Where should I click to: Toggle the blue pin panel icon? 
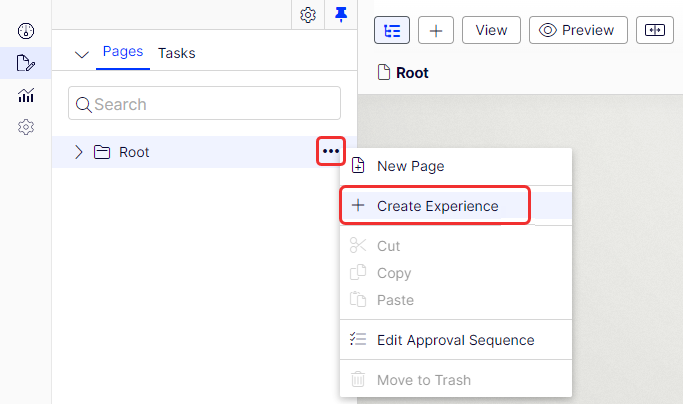[341, 15]
